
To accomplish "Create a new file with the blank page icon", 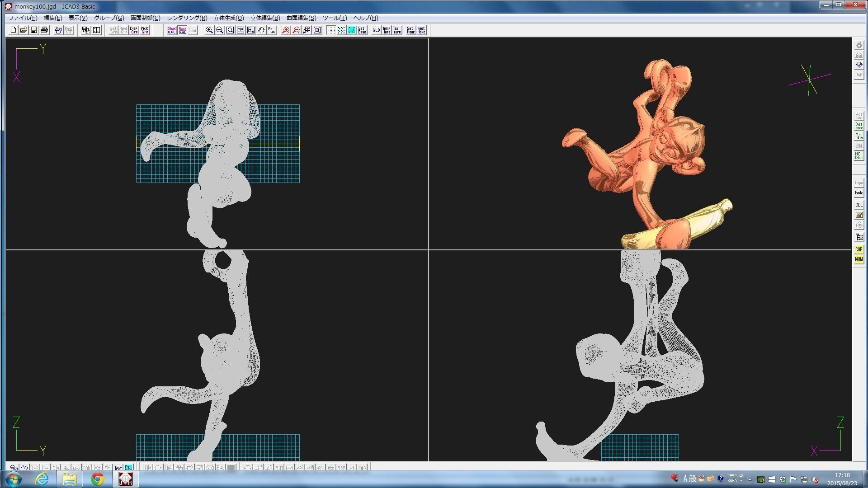I will coord(13,30).
